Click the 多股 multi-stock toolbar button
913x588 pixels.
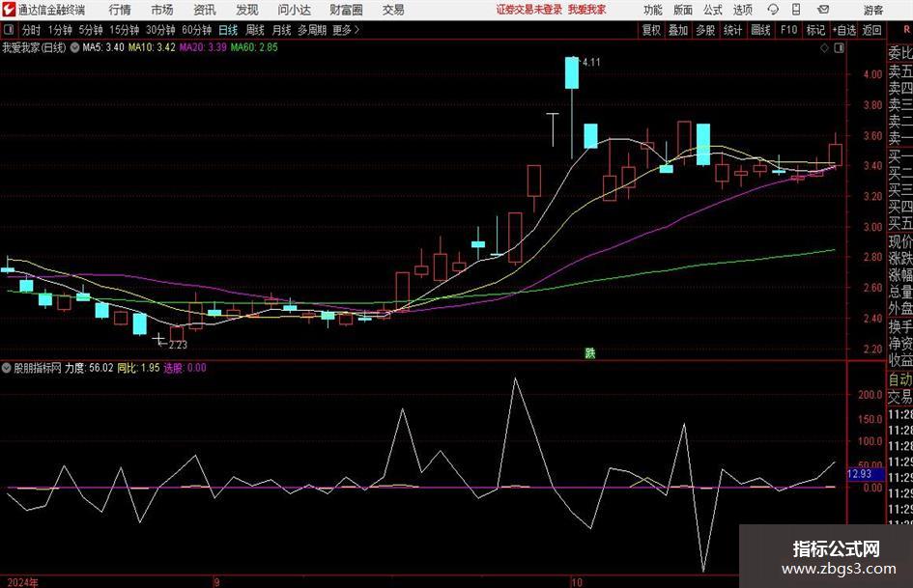click(705, 30)
